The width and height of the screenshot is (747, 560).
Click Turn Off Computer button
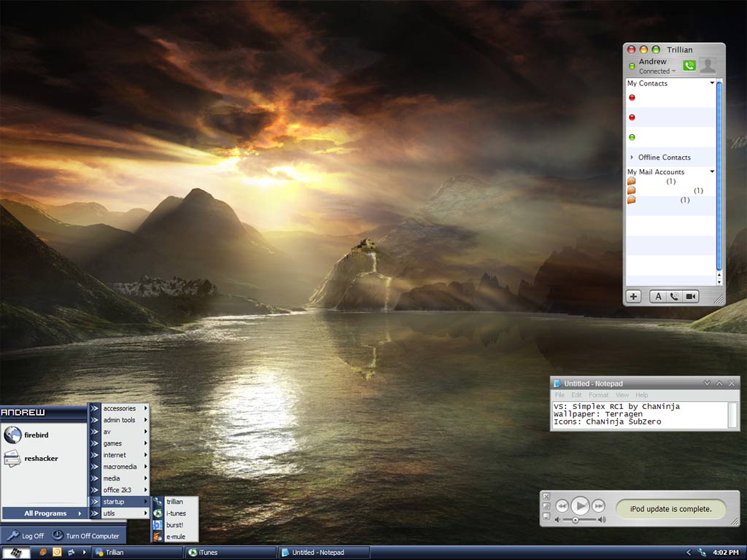pos(86,536)
